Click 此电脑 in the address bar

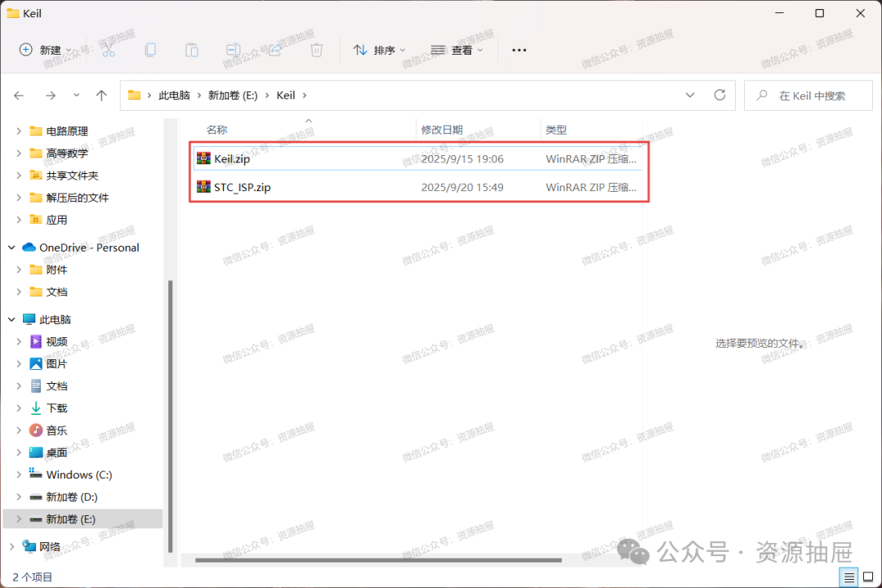(x=175, y=96)
